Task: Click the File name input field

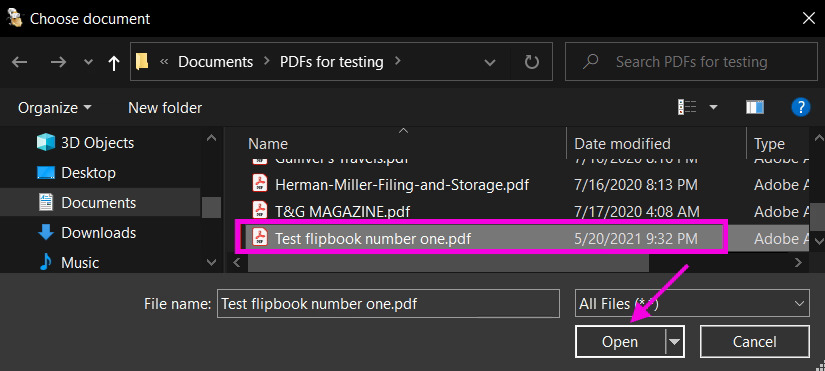Action: [x=388, y=304]
